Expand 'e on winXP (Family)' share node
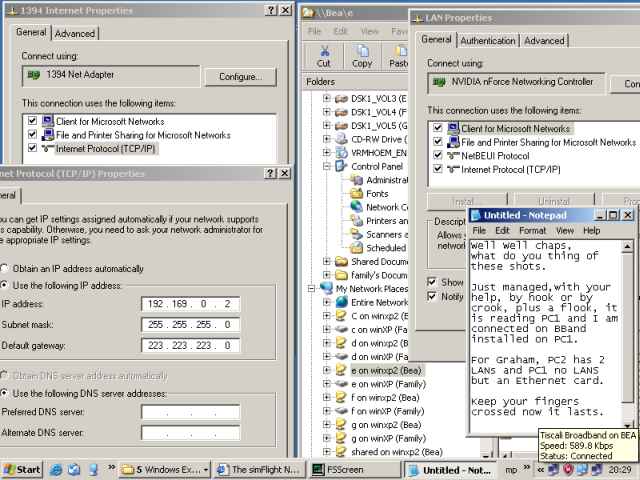The image size is (640, 480). coord(327,384)
